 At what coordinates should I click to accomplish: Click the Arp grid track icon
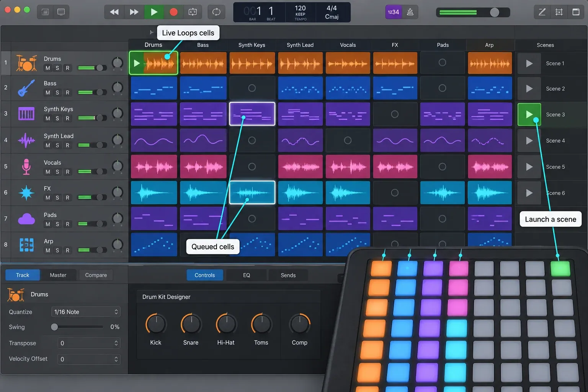[26, 245]
